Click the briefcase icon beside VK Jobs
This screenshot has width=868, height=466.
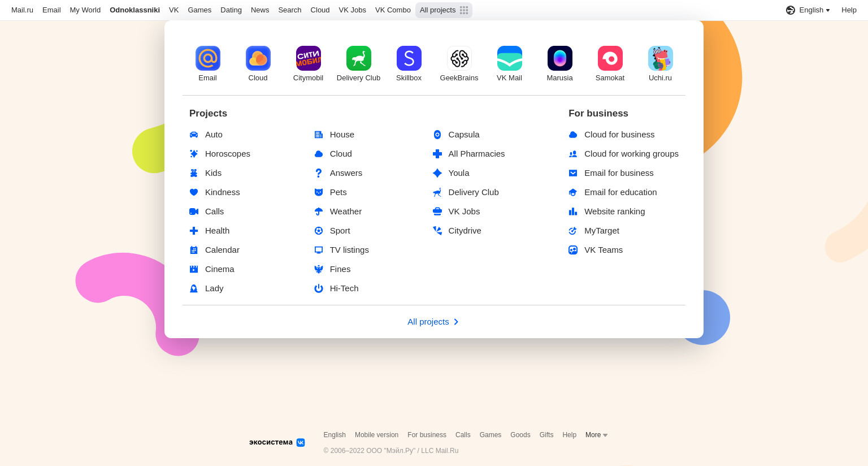[437, 212]
